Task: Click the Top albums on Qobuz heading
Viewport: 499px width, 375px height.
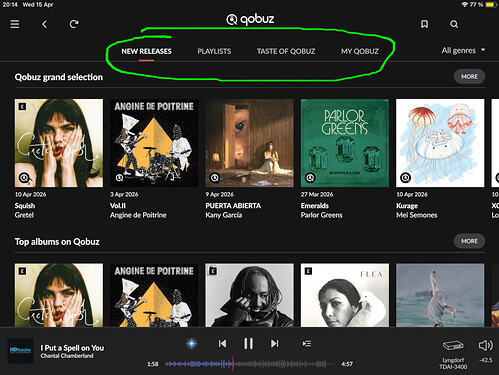Action: pos(57,242)
